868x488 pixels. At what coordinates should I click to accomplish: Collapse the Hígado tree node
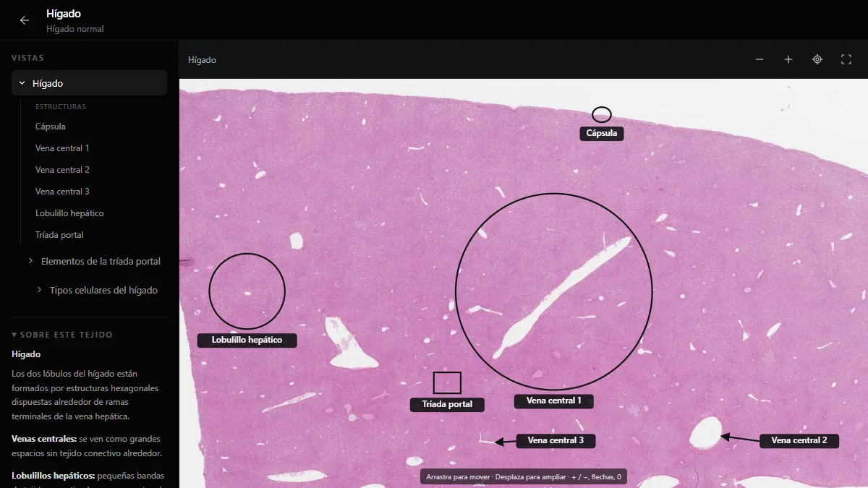pyautogui.click(x=89, y=83)
